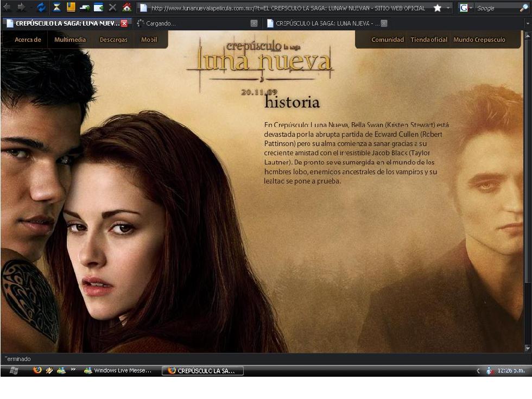Go to the Home page icon
Image resolution: width=532 pixels, height=399 pixels.
click(127, 8)
